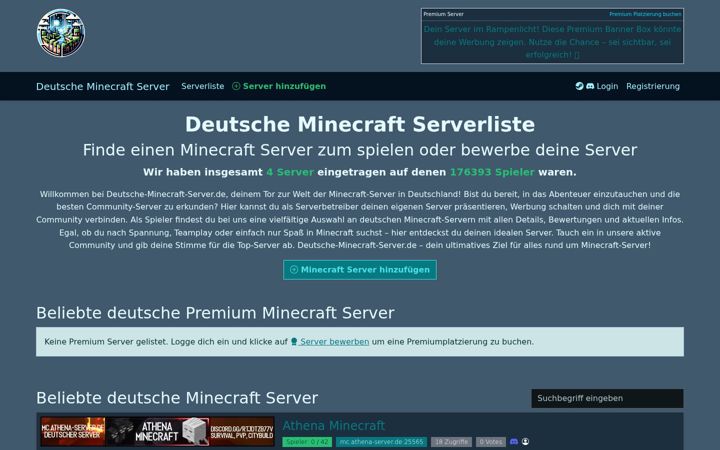Click the user profile icon in Athena row
This screenshot has width=720, height=450.
(x=525, y=441)
